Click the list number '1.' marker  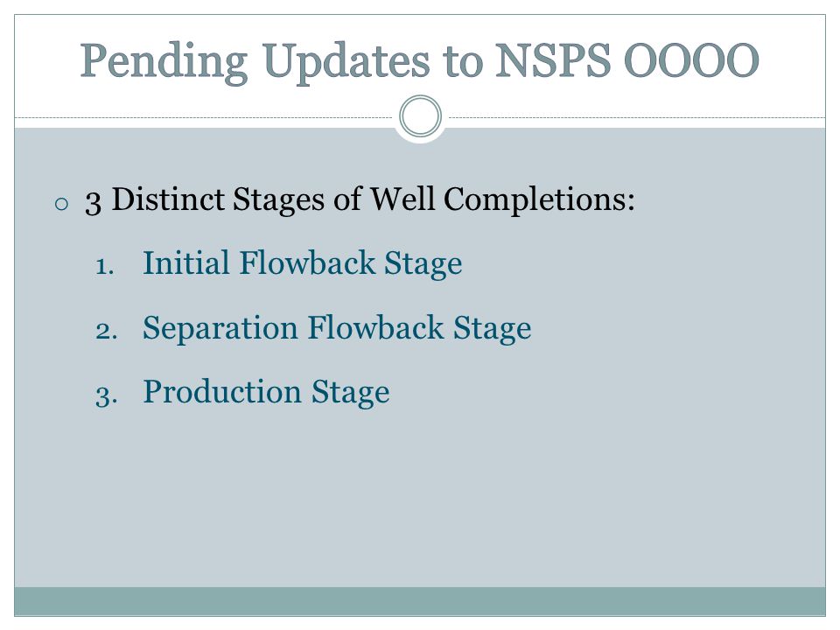[x=105, y=266]
